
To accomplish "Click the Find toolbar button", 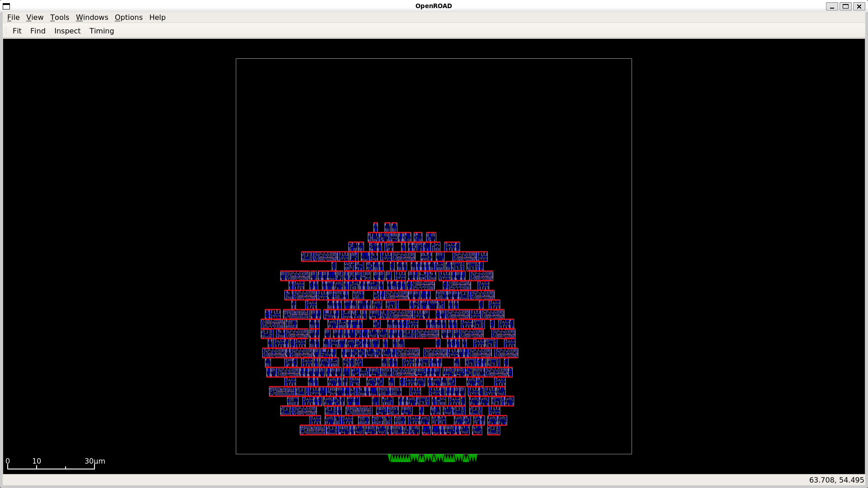I will pos(38,31).
